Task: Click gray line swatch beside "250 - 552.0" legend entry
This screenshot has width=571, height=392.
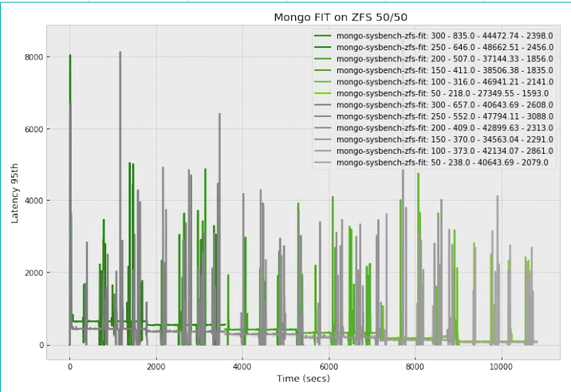Action: click(323, 116)
